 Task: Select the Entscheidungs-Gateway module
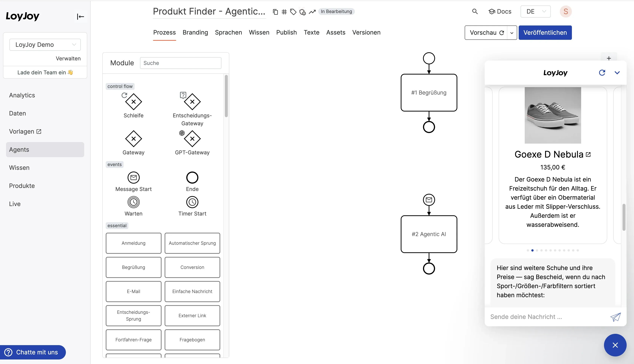coord(192,102)
